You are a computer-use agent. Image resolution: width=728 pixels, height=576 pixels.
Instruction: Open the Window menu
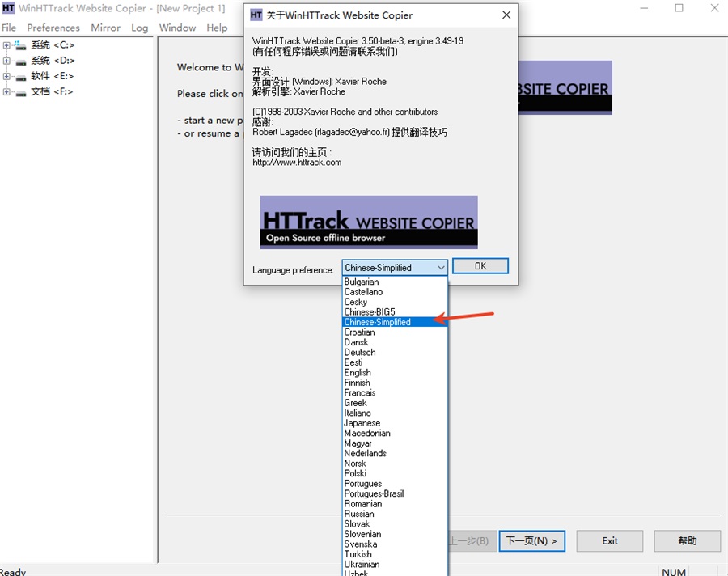(177, 28)
